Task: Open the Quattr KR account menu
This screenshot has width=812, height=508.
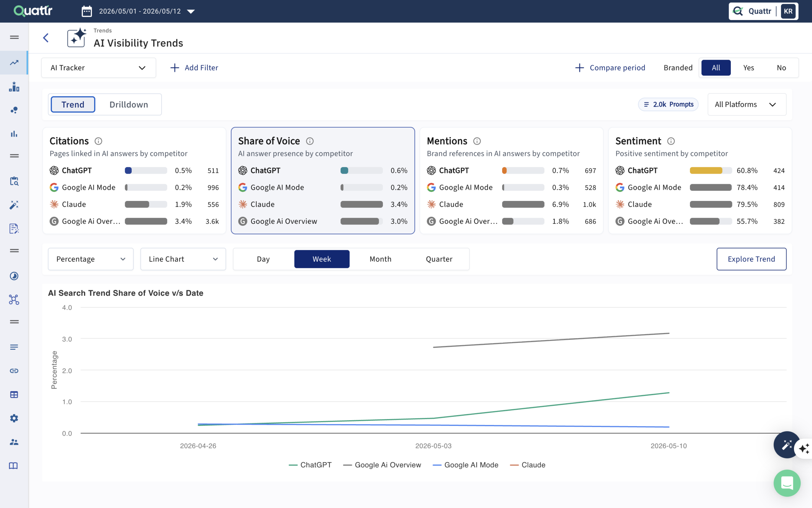Action: pyautogui.click(x=763, y=11)
